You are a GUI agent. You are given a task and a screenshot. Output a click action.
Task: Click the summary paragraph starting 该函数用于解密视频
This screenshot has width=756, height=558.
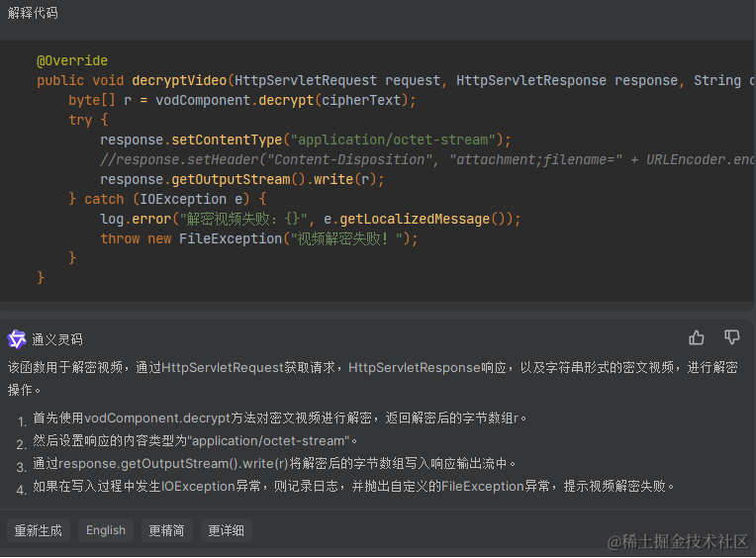(373, 379)
